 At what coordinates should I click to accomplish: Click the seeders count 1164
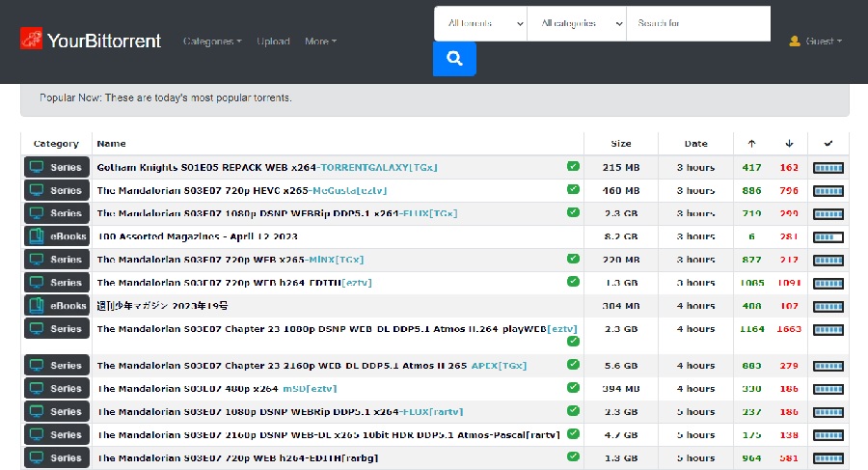click(751, 329)
